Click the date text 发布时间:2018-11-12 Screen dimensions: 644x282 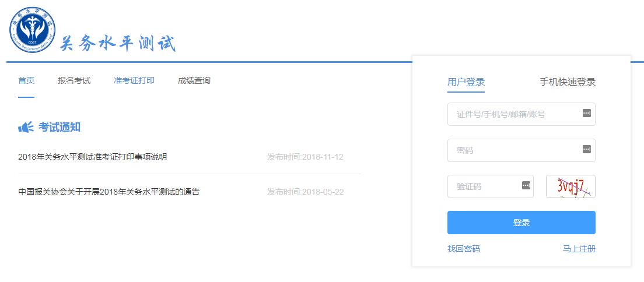coord(305,157)
